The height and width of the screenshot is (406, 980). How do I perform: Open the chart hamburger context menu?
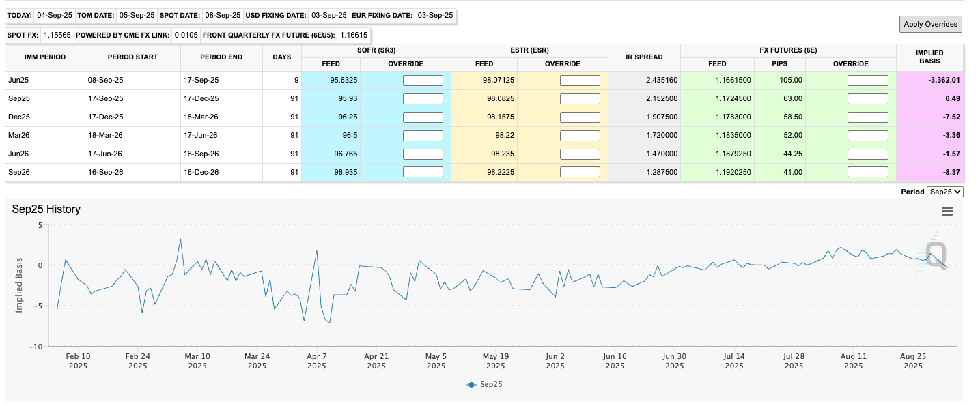(947, 212)
